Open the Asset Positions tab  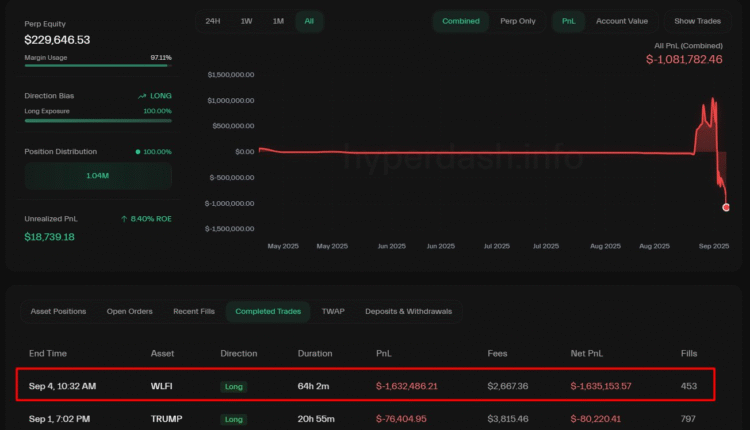tap(58, 311)
